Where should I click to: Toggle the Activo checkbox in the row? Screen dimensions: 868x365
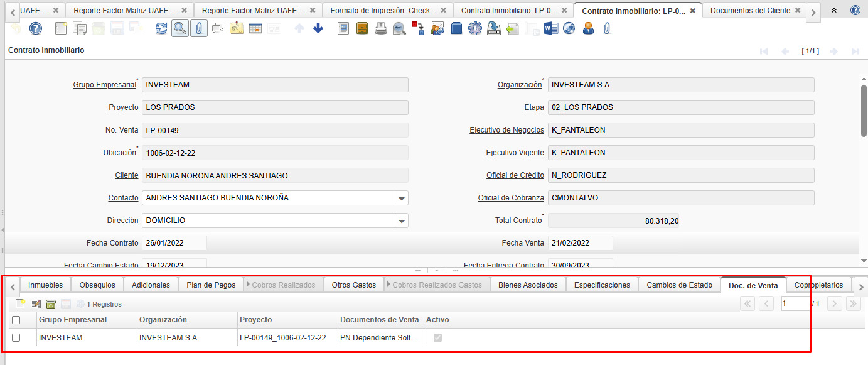point(437,338)
